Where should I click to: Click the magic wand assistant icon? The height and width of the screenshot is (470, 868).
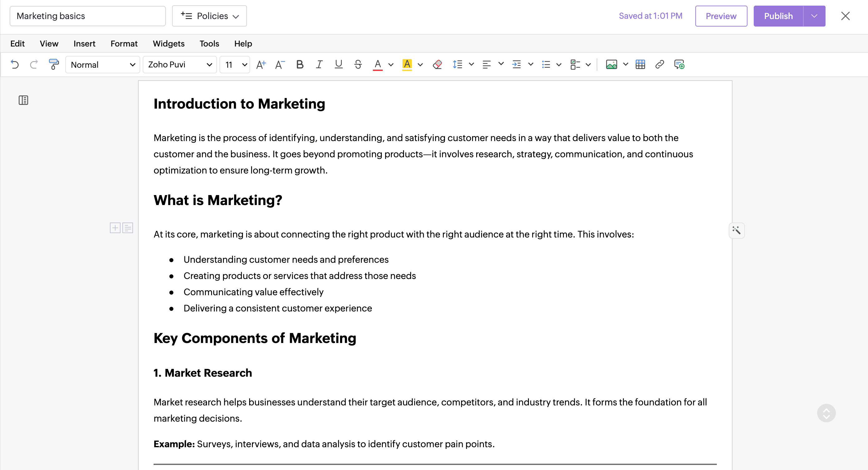coord(736,230)
